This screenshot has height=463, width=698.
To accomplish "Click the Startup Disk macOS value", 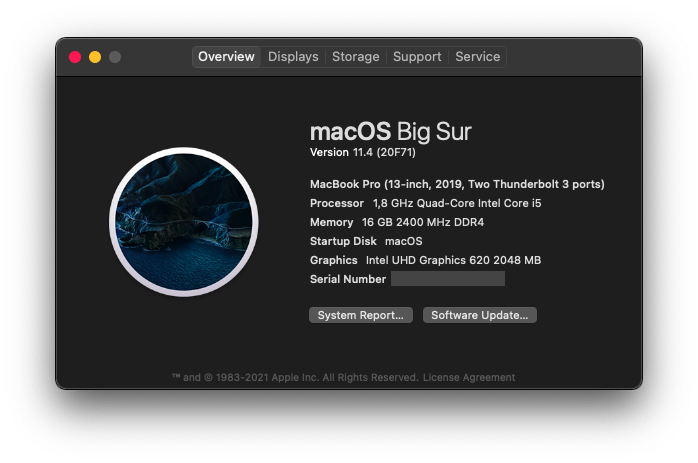I will 404,241.
